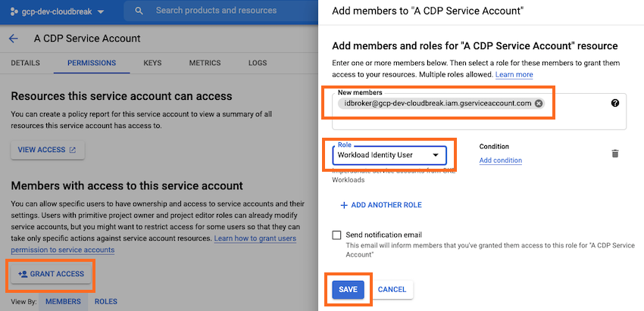644x311 pixels.
Task: Delete the role with trash icon
Action: 615,154
